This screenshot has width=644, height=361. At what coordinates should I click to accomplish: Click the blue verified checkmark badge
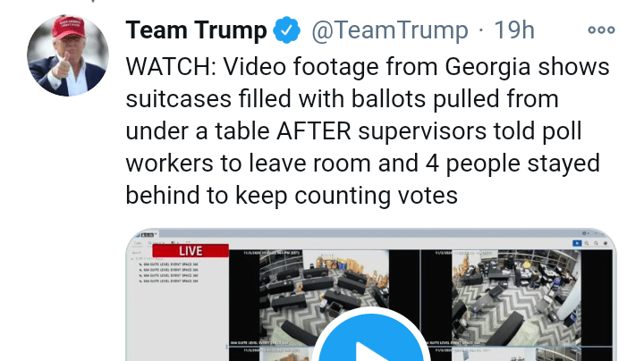287,30
